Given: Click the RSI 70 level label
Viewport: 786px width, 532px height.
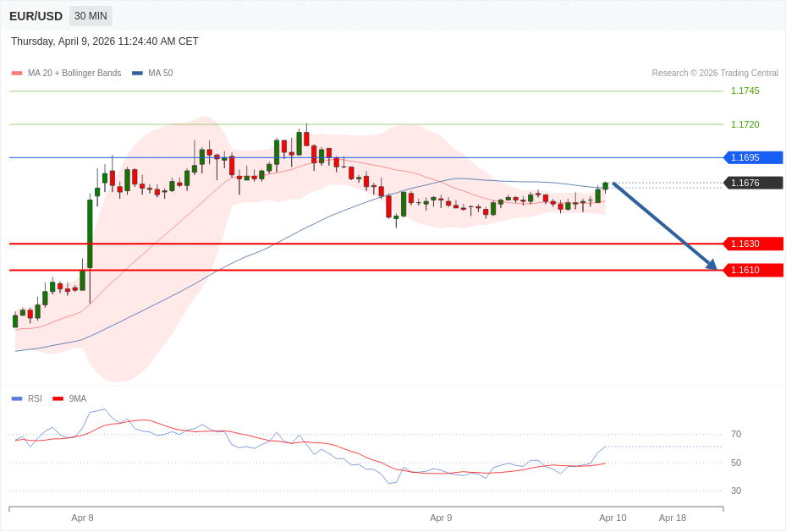Looking at the screenshot, I should pyautogui.click(x=736, y=434).
